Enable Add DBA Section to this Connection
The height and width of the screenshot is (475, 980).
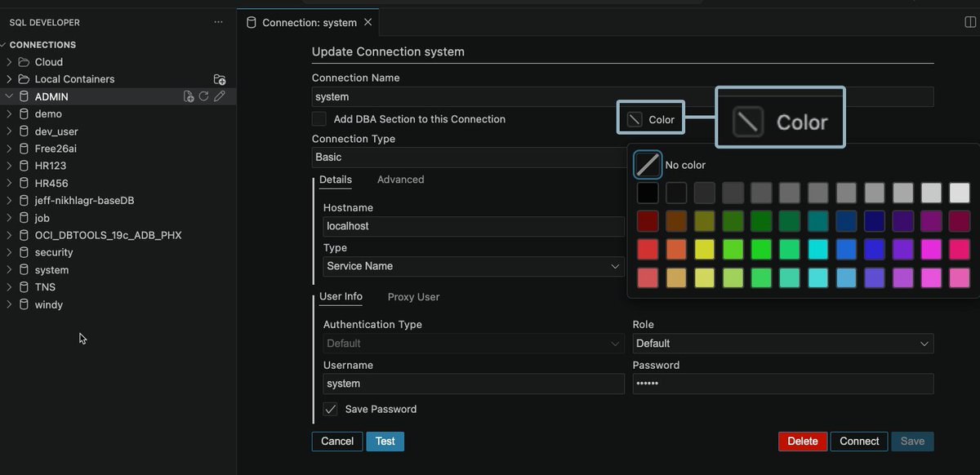[319, 119]
